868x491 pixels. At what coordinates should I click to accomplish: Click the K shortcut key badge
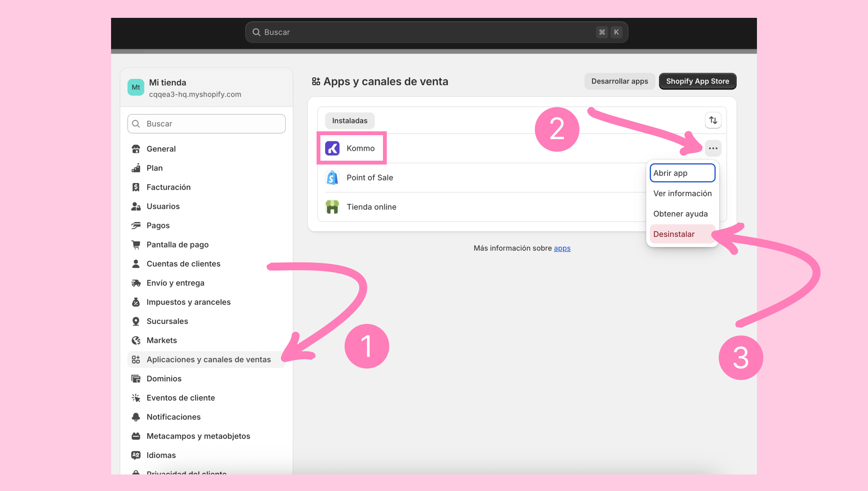click(x=616, y=32)
